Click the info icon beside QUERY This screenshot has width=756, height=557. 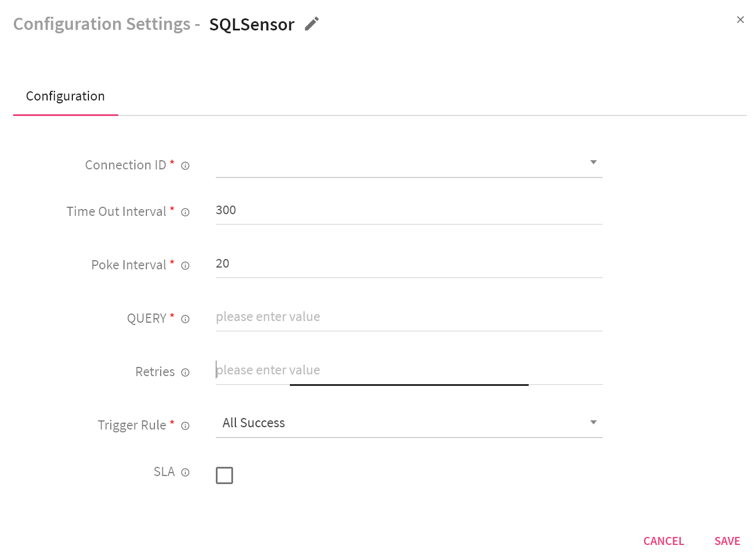tap(185, 319)
